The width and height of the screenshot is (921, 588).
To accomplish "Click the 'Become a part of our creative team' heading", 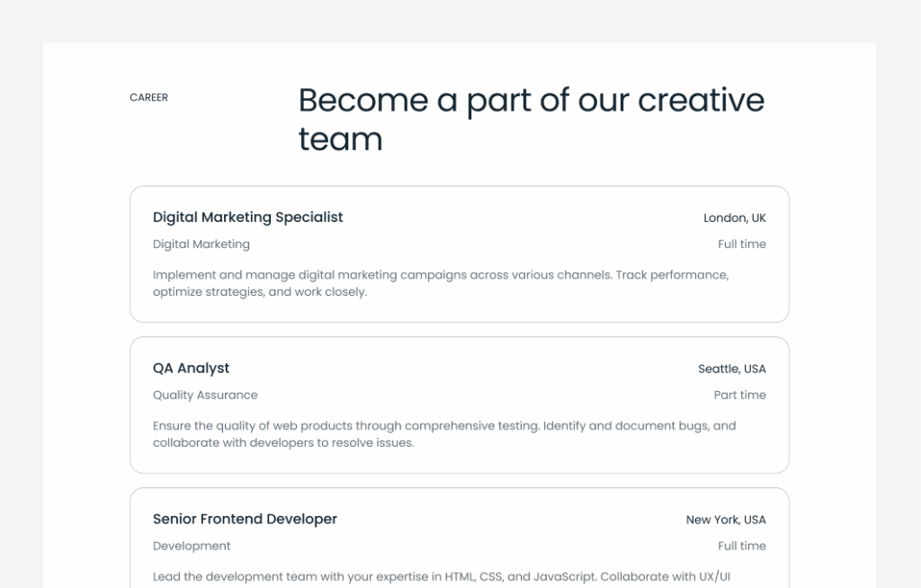I will pyautogui.click(x=531, y=101).
